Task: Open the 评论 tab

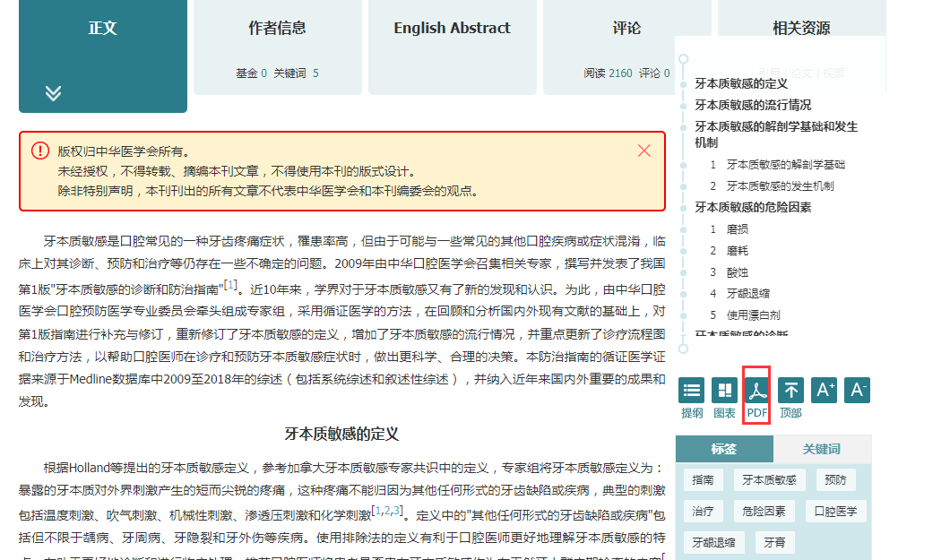Action: tap(626, 47)
